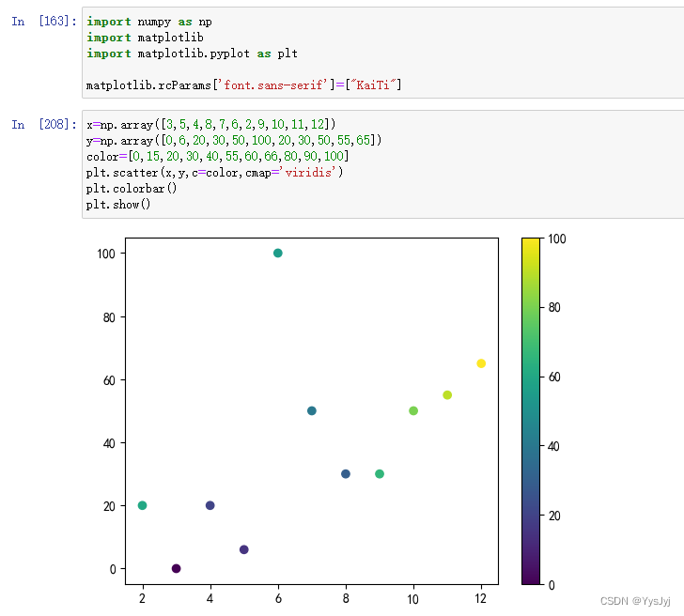
Task: Click the y-axis tick label 20
Action: pos(109,506)
